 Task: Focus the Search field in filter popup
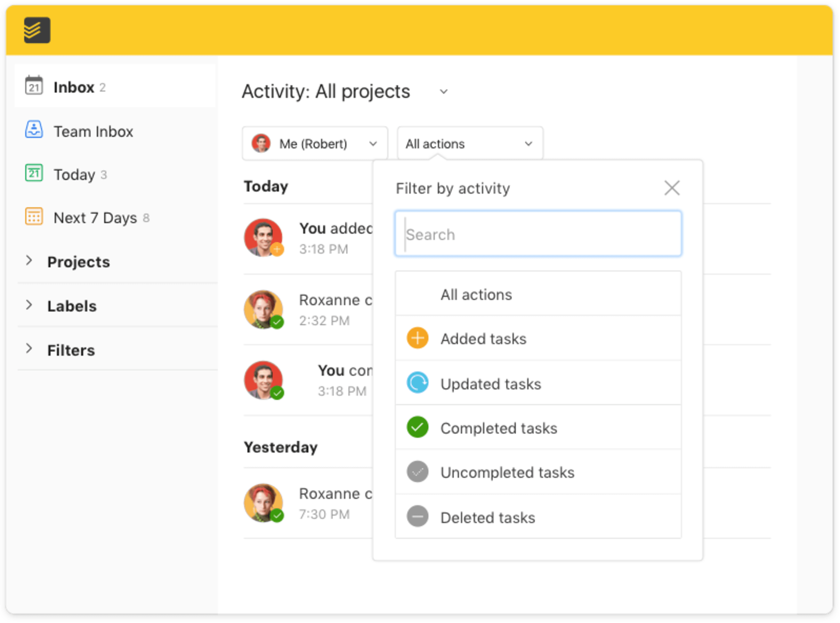coord(538,234)
